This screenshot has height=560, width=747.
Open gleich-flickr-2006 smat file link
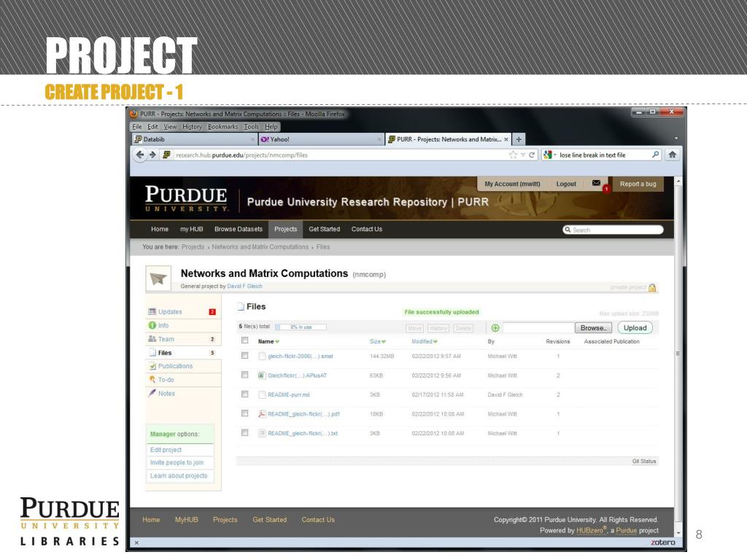[x=300, y=356]
